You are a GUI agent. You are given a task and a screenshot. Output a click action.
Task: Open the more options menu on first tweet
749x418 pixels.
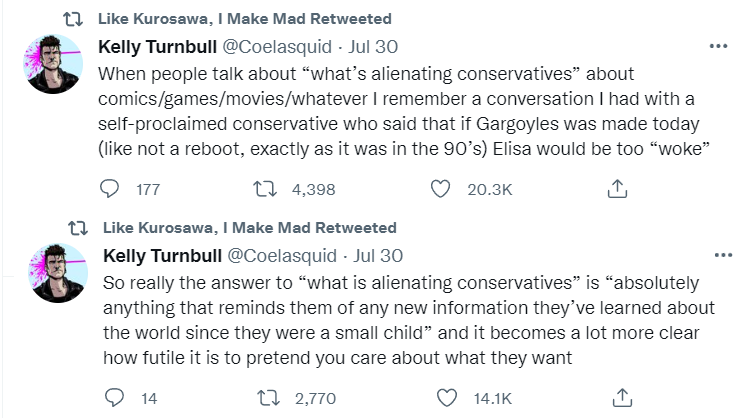coord(718,46)
